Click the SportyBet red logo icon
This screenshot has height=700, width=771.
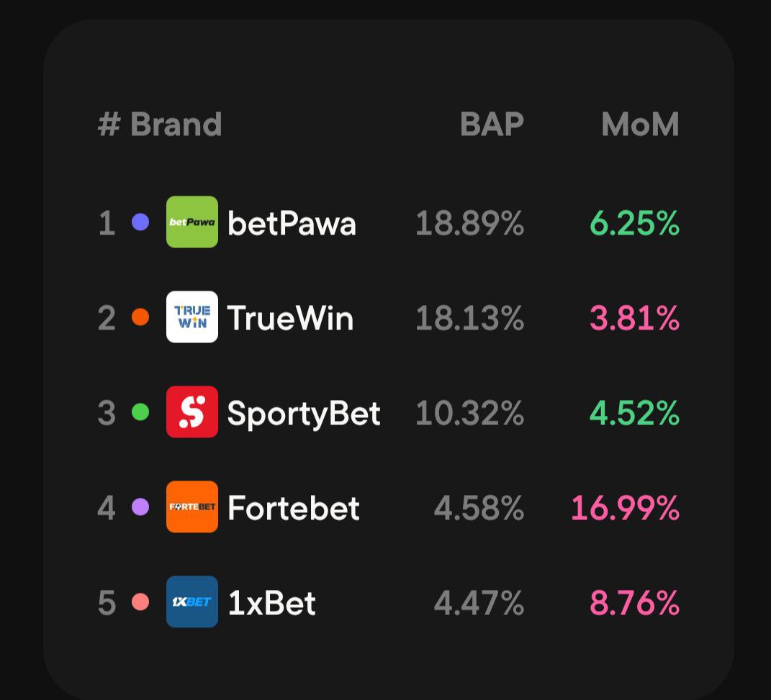[191, 412]
